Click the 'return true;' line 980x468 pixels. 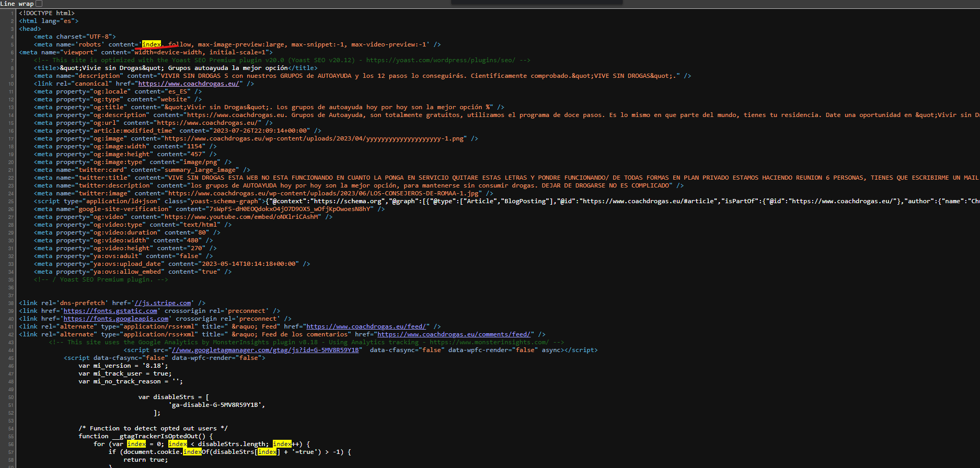146,460
